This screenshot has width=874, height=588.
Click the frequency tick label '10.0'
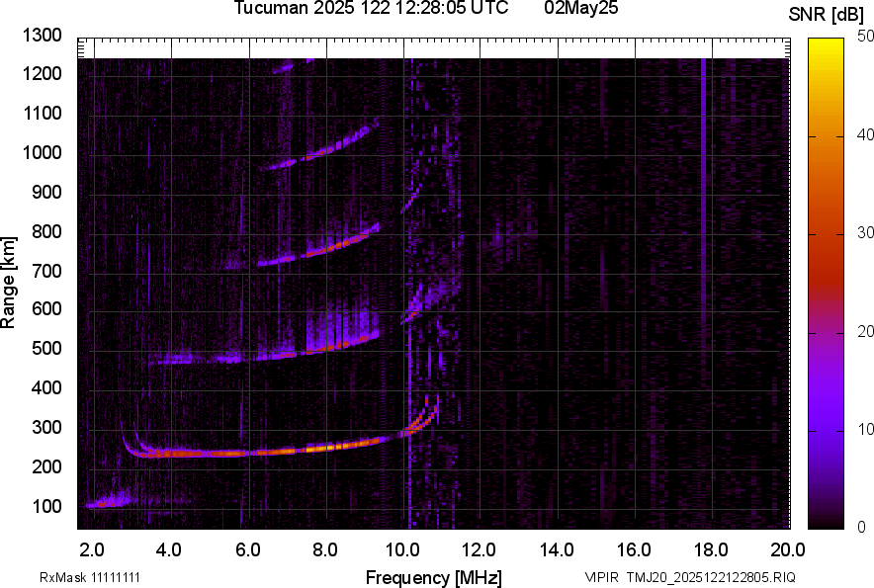point(403,550)
